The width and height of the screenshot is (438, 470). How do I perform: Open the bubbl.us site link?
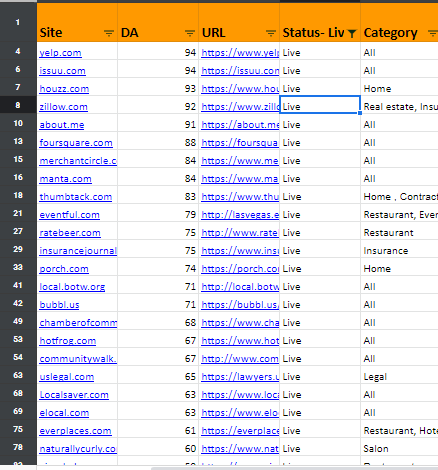[x=59, y=305]
